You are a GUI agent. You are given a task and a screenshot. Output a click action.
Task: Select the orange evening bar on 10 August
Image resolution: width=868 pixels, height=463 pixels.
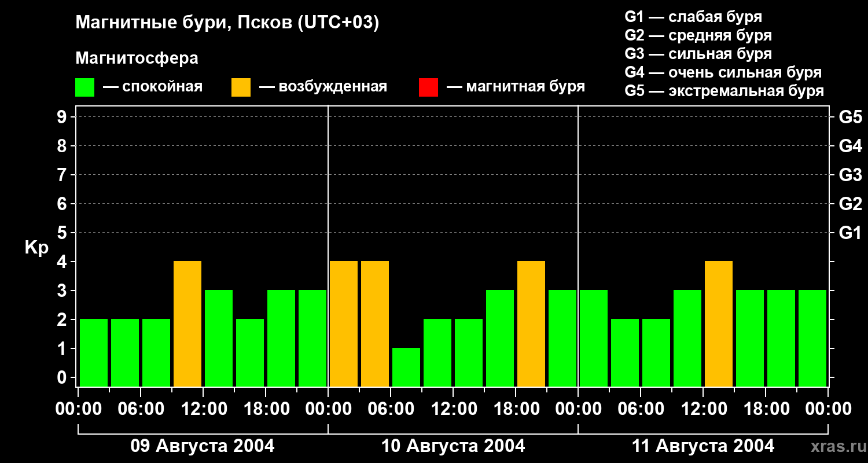coord(531,324)
